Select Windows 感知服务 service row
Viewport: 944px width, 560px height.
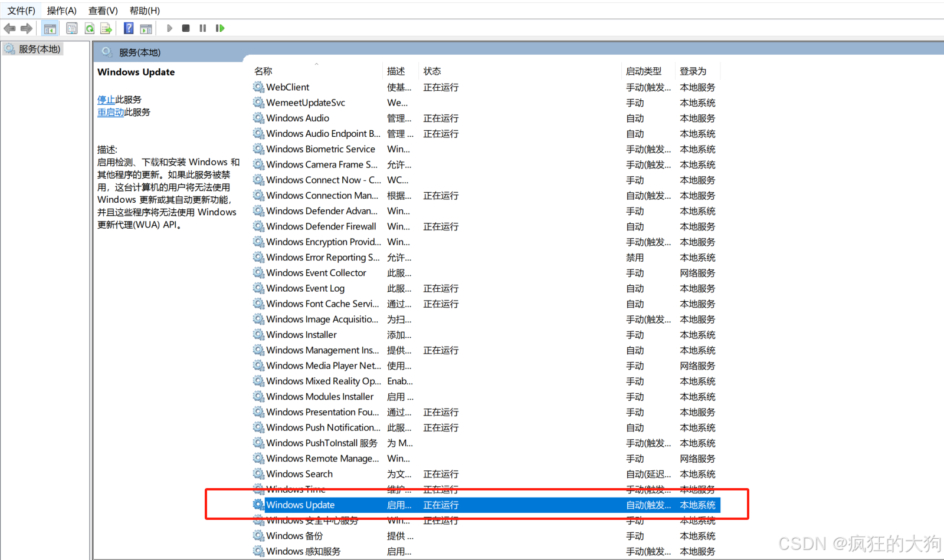pyautogui.click(x=486, y=551)
